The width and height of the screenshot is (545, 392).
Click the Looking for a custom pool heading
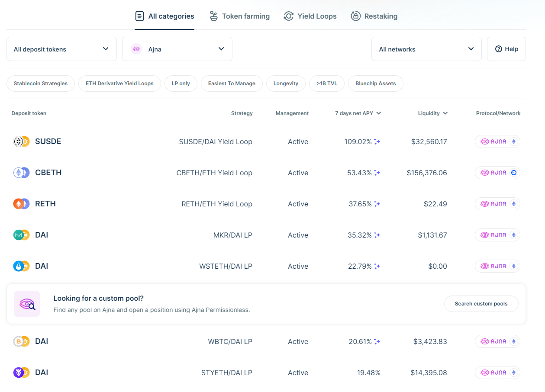tap(98, 298)
